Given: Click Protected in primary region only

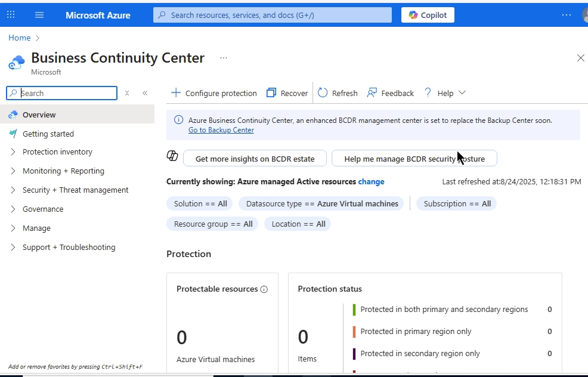Looking at the screenshot, I should pyautogui.click(x=416, y=331).
